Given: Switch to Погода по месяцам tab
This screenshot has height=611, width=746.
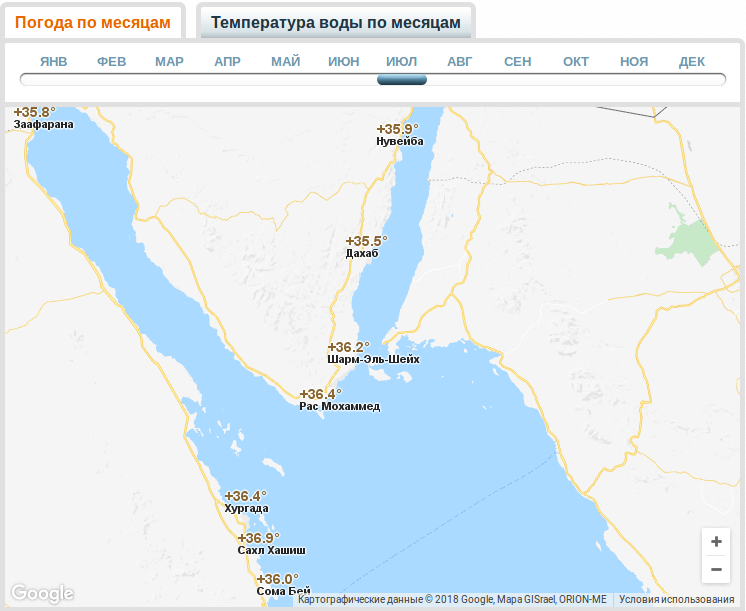Looking at the screenshot, I should 93,22.
